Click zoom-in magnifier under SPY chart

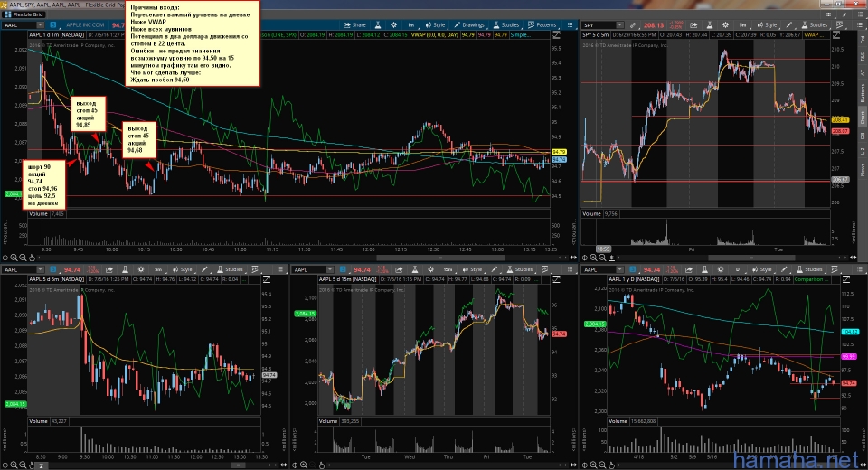click(x=593, y=258)
